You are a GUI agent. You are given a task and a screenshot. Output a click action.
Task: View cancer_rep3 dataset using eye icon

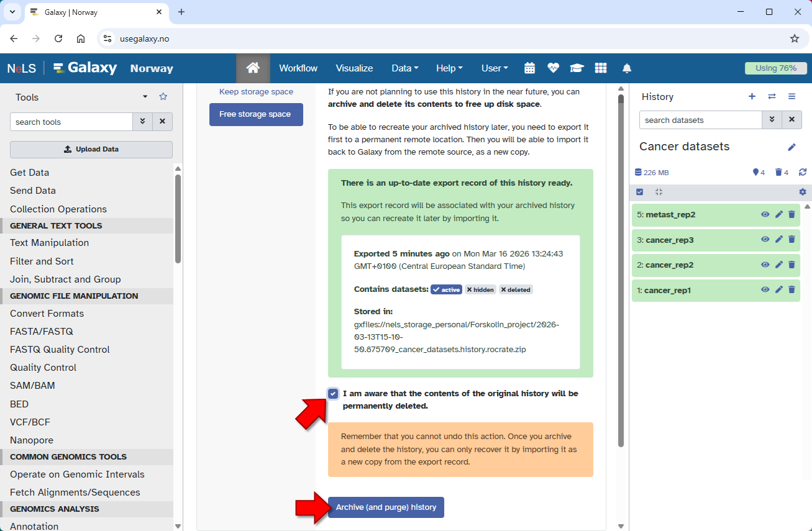click(765, 240)
